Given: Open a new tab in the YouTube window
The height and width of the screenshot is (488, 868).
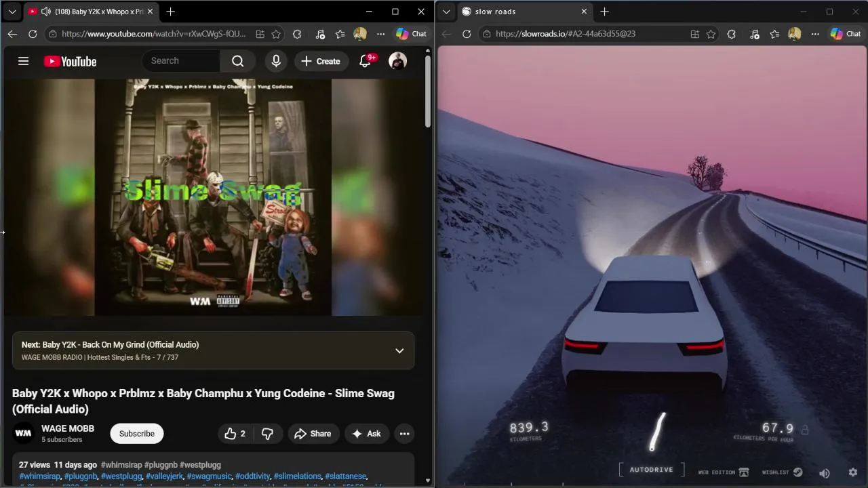Looking at the screenshot, I should pos(171,12).
